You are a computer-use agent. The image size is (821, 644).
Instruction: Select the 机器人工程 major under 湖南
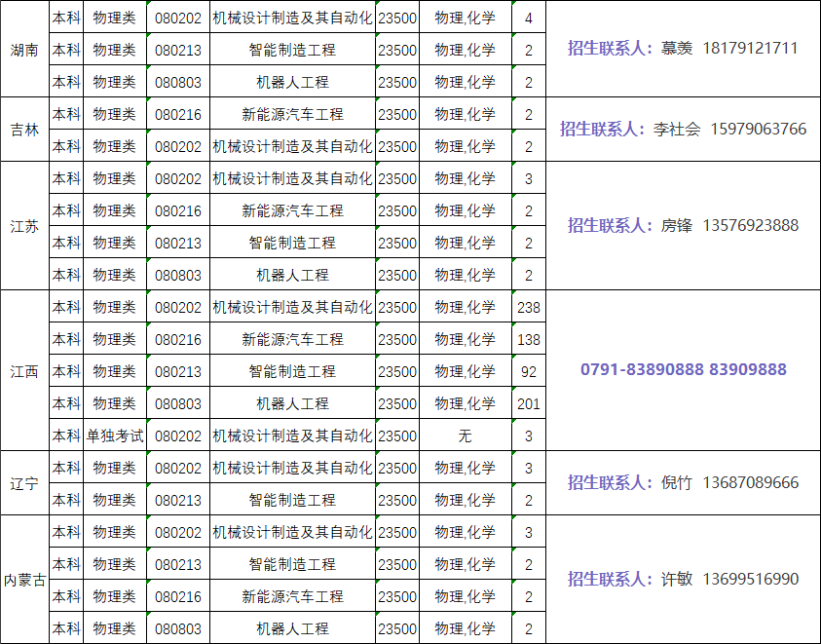[291, 81]
